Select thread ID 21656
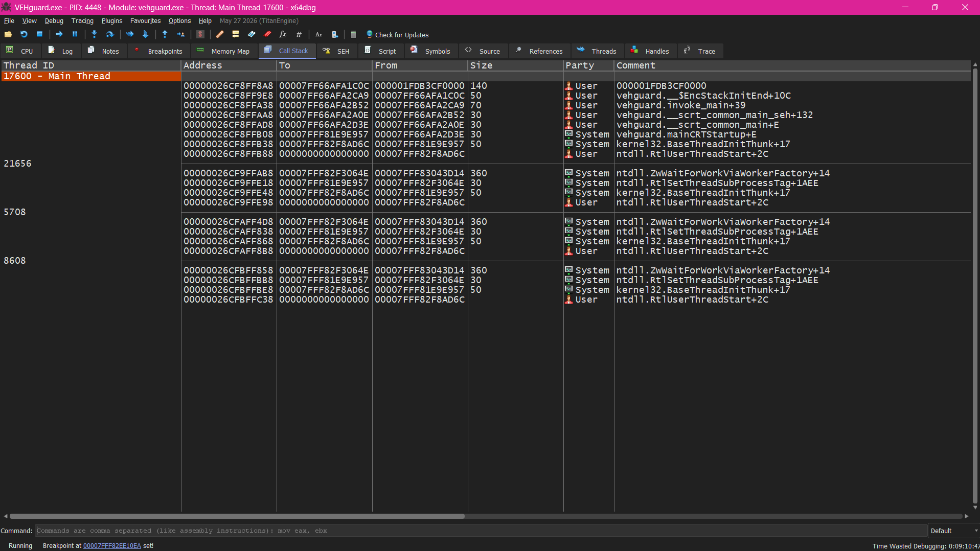Viewport: 980px width, 551px height. [17, 164]
